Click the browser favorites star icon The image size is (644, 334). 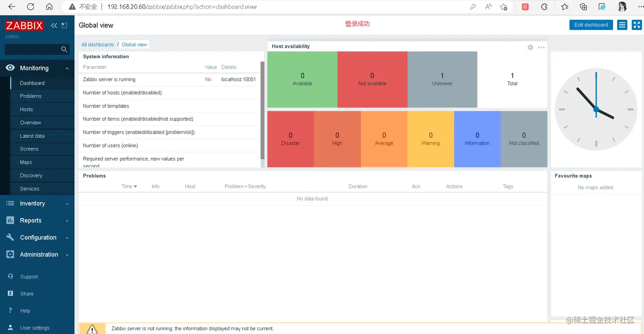point(565,7)
